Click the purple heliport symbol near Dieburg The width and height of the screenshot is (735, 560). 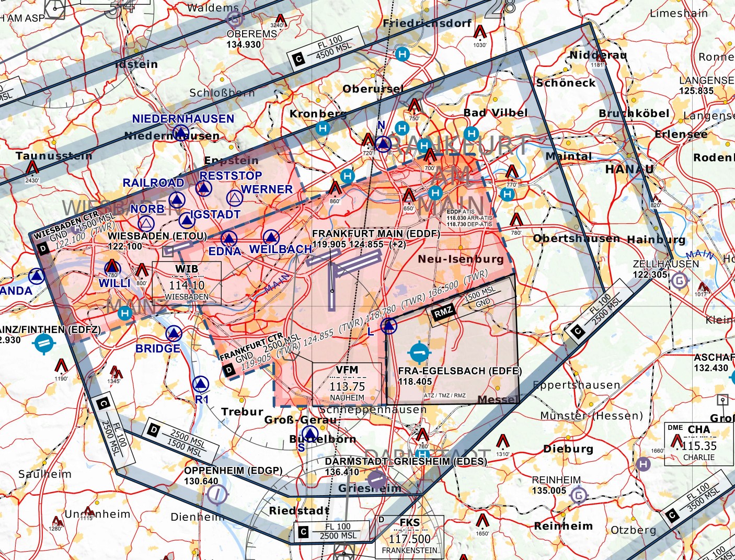643,464
